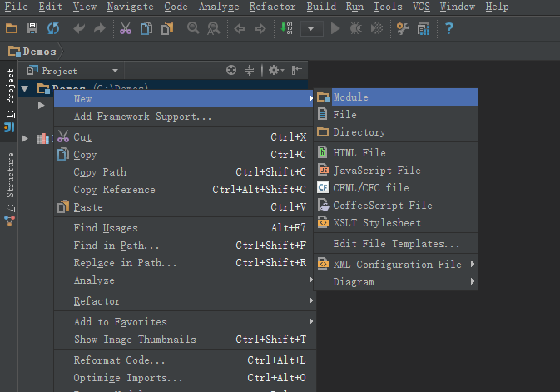Click the Help question mark icon
Screen dimensions: 560x392
pos(449,28)
